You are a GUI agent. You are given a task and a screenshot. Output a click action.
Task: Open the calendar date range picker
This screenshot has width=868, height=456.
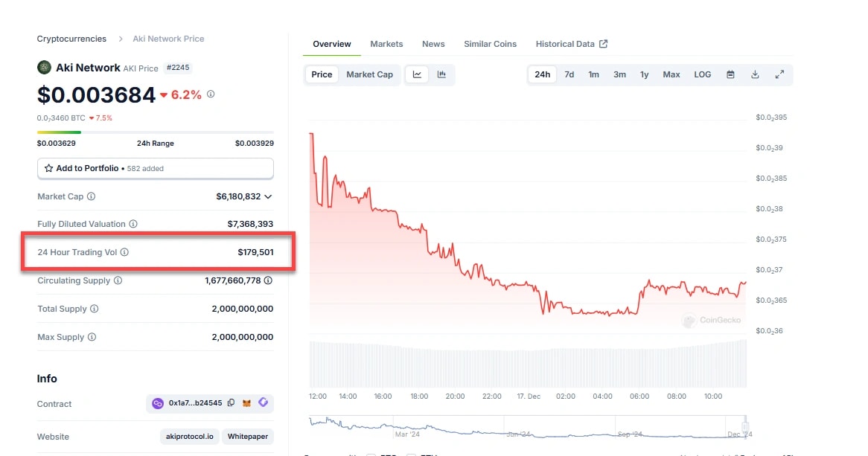pos(730,74)
